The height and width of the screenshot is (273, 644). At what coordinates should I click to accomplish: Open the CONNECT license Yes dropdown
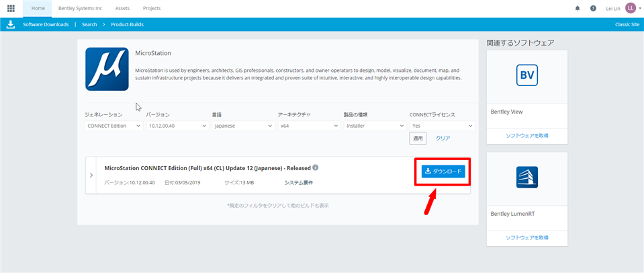tap(443, 126)
